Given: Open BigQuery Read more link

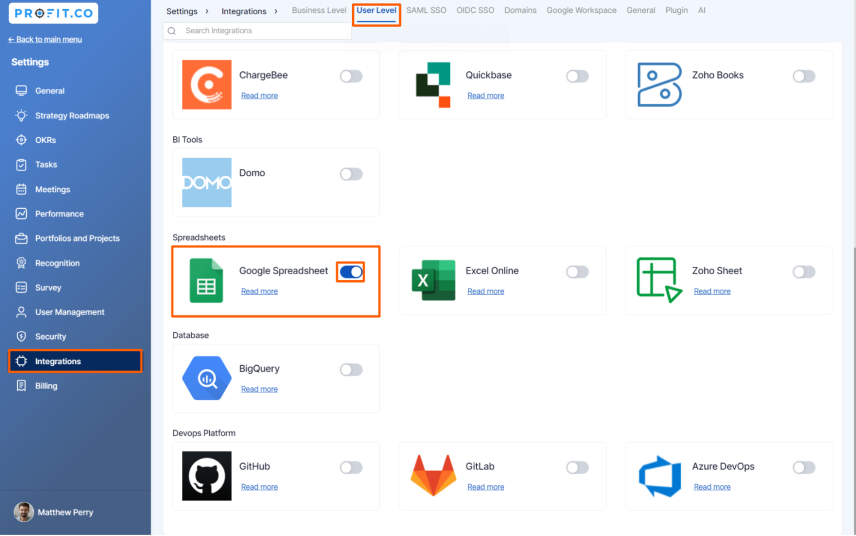Looking at the screenshot, I should (x=259, y=389).
